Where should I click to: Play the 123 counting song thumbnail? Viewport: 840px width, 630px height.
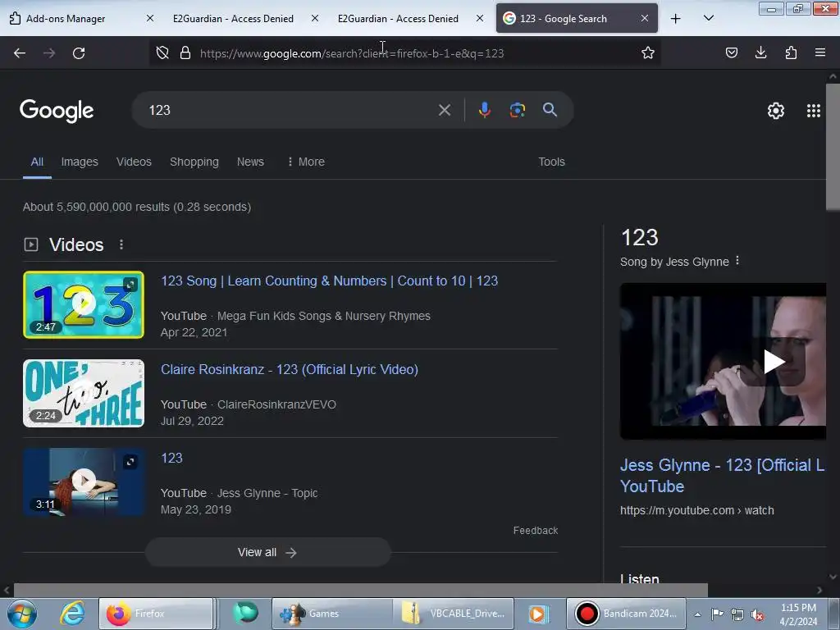pyautogui.click(x=84, y=305)
